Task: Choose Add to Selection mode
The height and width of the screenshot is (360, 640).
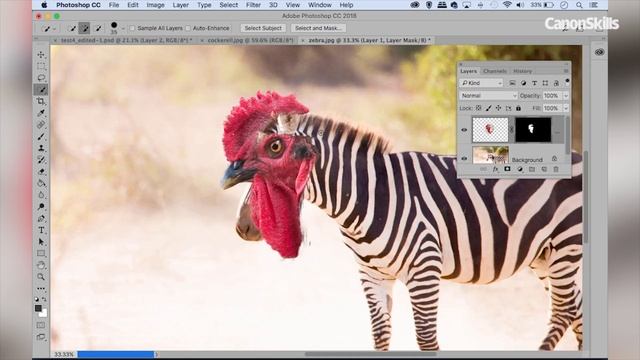Action: tap(84, 28)
